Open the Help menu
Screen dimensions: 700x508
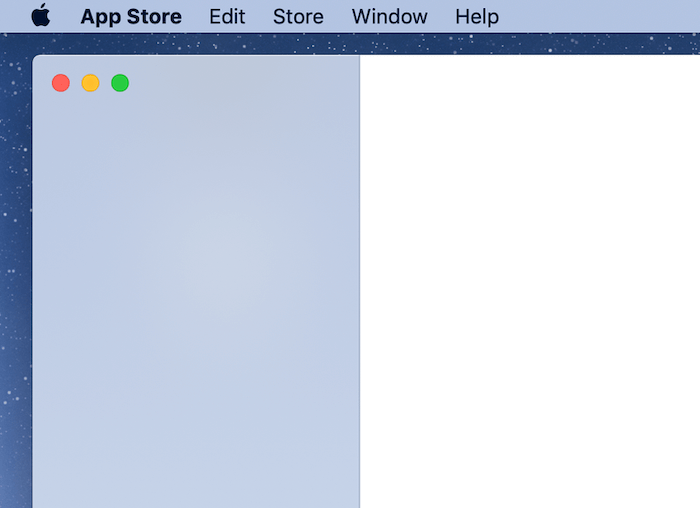click(477, 17)
